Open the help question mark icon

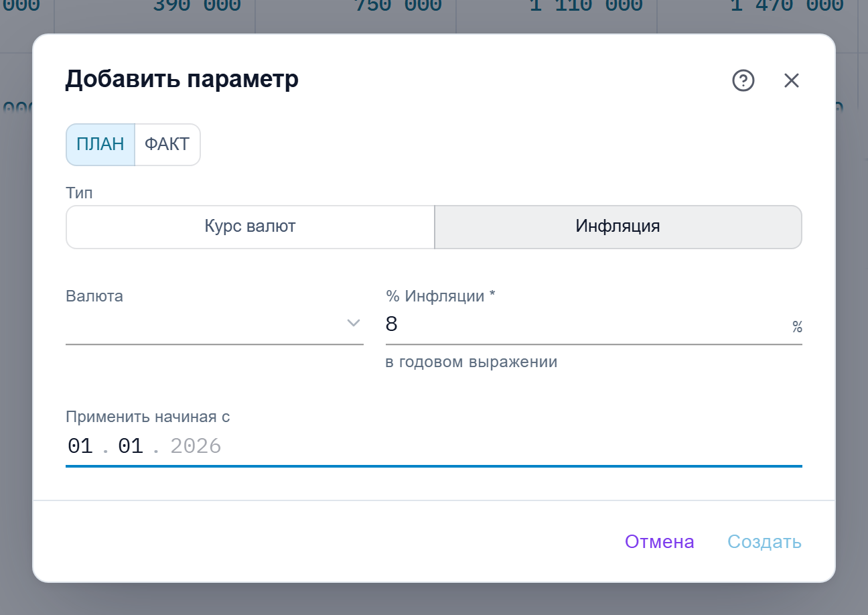743,80
